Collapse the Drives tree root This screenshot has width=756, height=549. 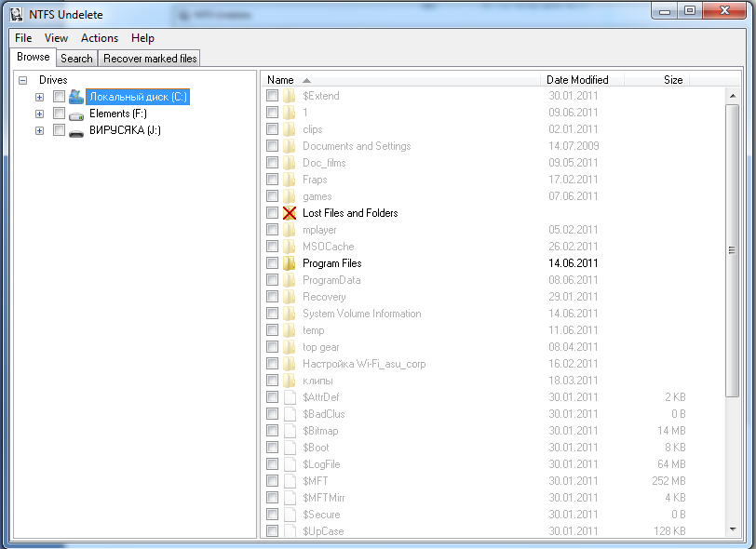point(22,81)
